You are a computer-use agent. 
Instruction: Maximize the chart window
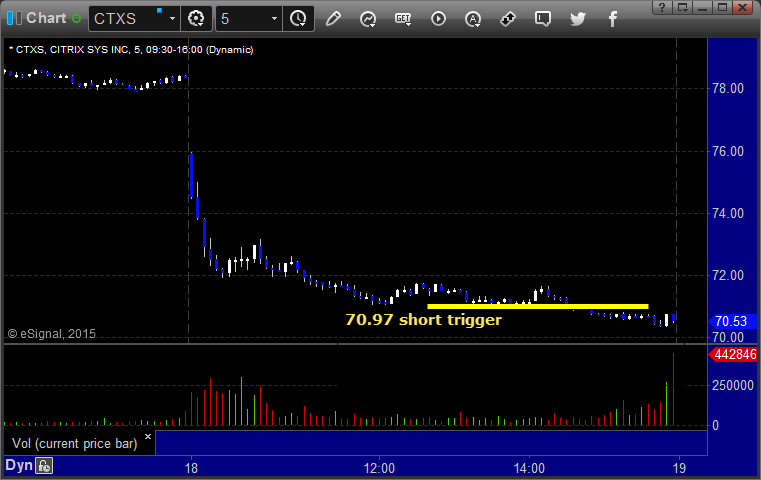tap(722, 7)
